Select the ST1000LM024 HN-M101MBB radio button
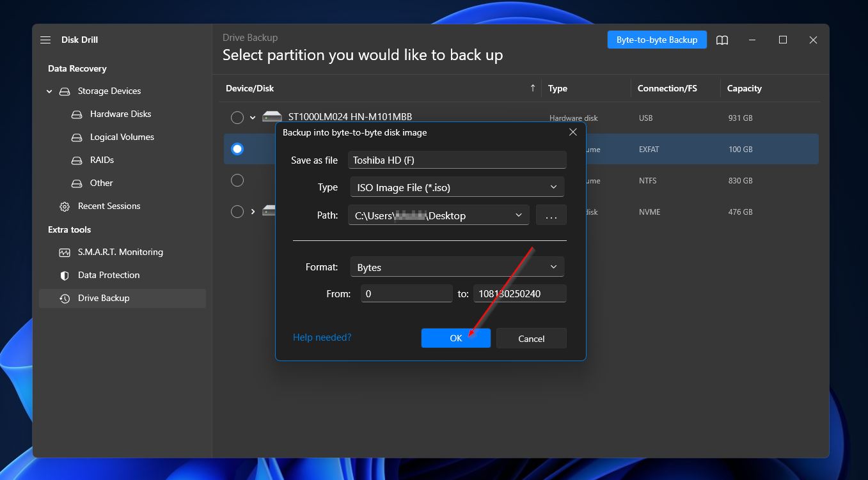This screenshot has width=868, height=480. tap(237, 118)
